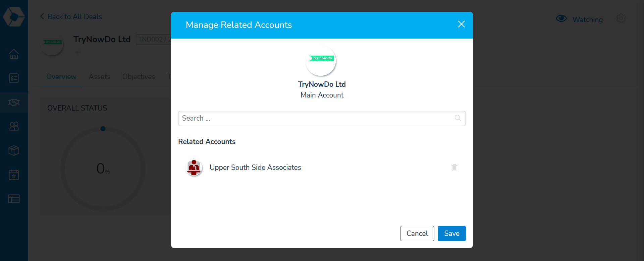Screen dimensions: 644x261
Task: Toggle the Watching eye icon
Action: click(561, 18)
